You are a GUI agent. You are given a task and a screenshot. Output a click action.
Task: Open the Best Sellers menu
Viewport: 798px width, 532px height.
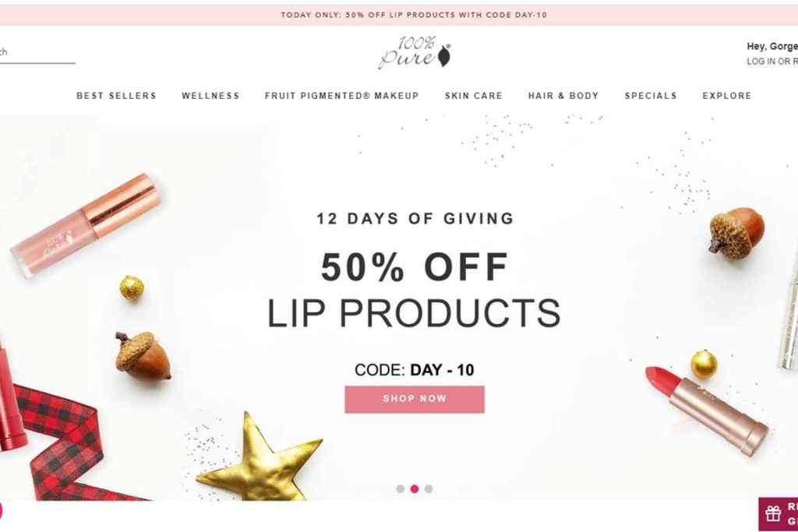click(116, 96)
